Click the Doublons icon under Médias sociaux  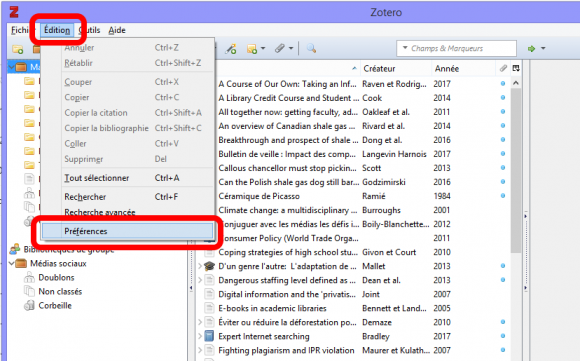(x=29, y=277)
